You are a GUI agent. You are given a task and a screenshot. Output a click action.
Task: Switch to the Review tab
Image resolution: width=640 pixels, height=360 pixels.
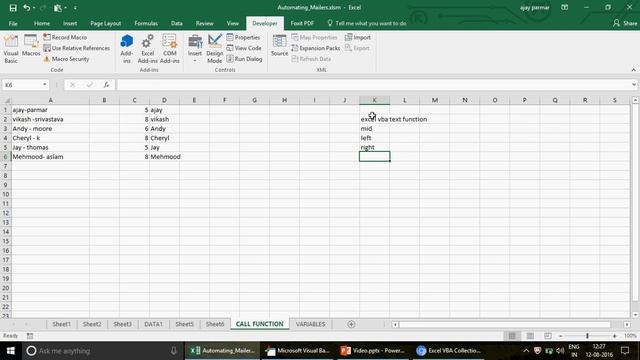pyautogui.click(x=204, y=23)
